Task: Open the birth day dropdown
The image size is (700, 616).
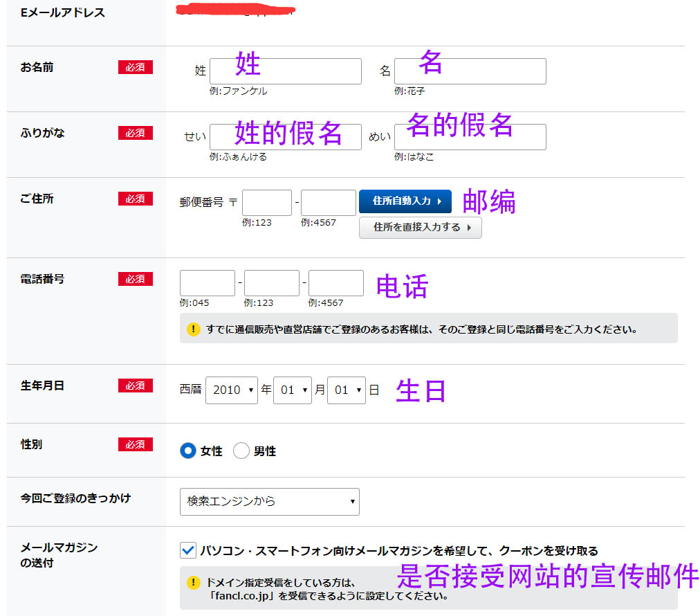Action: click(346, 390)
